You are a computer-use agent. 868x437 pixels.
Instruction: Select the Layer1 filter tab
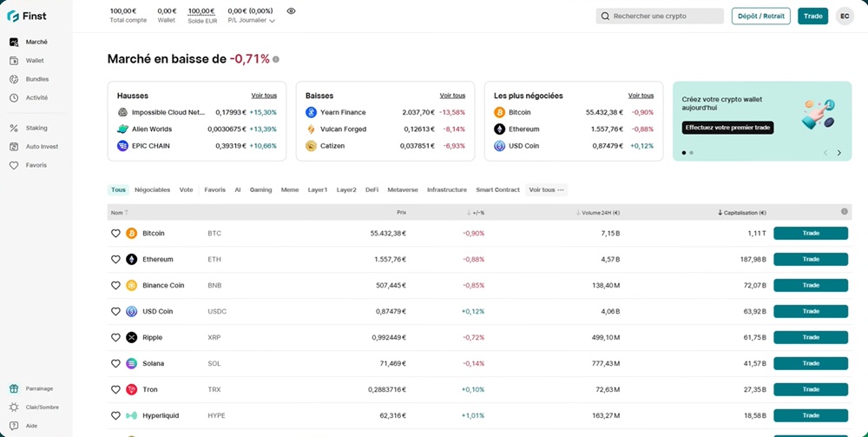[x=317, y=190]
